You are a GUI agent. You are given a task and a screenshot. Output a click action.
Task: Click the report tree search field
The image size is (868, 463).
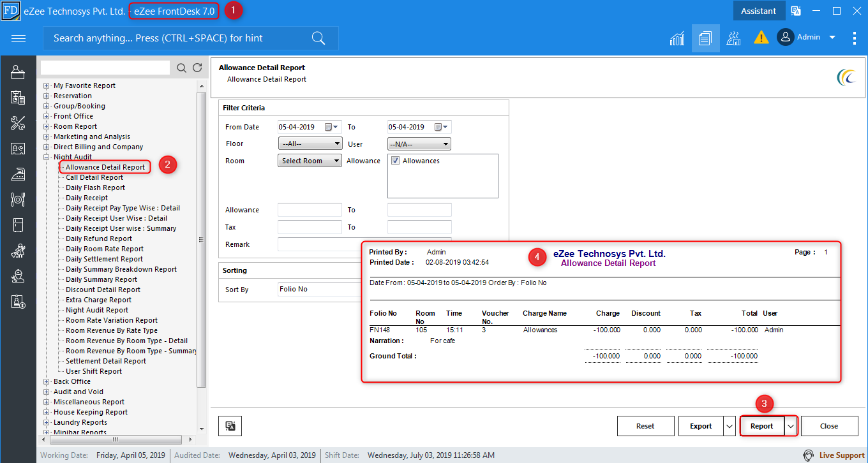point(105,68)
